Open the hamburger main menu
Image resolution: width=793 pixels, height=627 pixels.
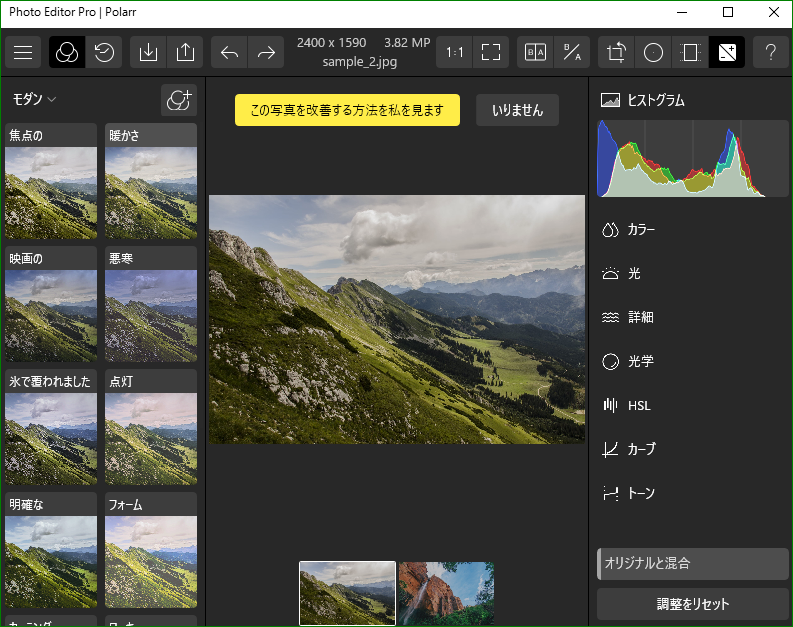[x=23, y=52]
